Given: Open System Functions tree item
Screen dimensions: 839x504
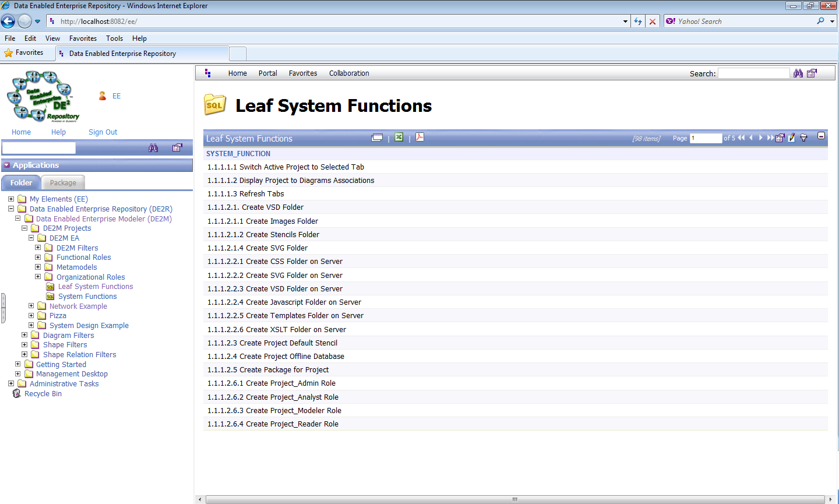Looking at the screenshot, I should [x=87, y=297].
